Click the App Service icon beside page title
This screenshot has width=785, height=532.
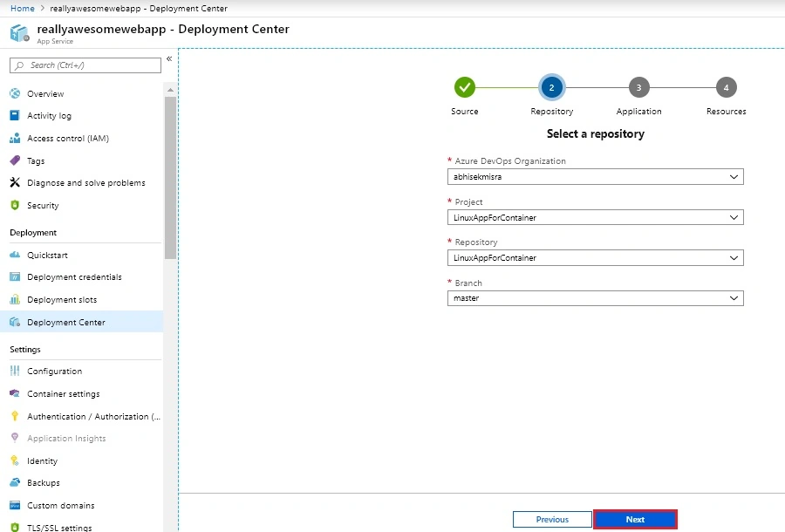click(x=19, y=33)
